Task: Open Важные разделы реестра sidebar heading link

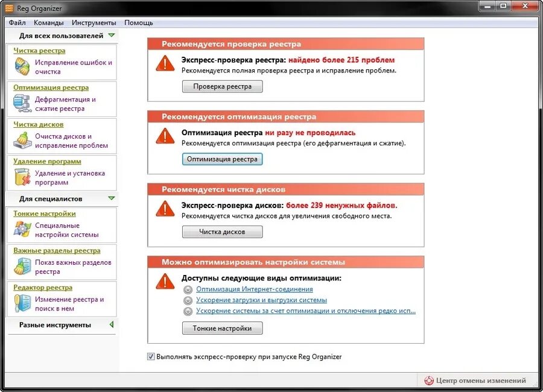Action: pos(57,250)
